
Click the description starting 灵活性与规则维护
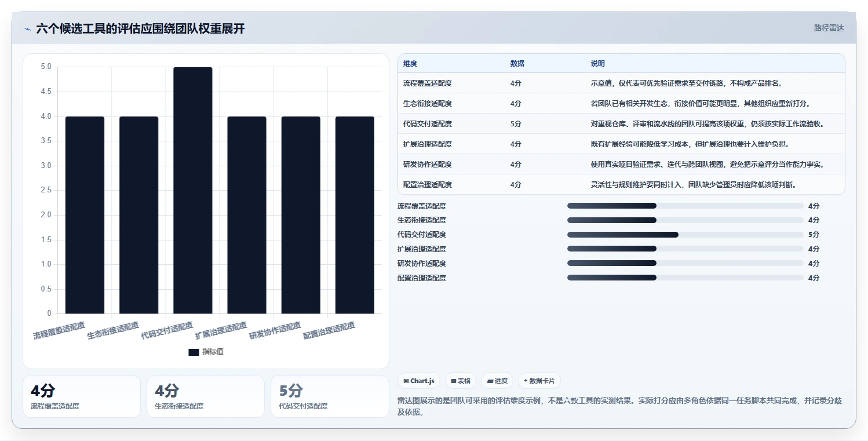pyautogui.click(x=694, y=185)
